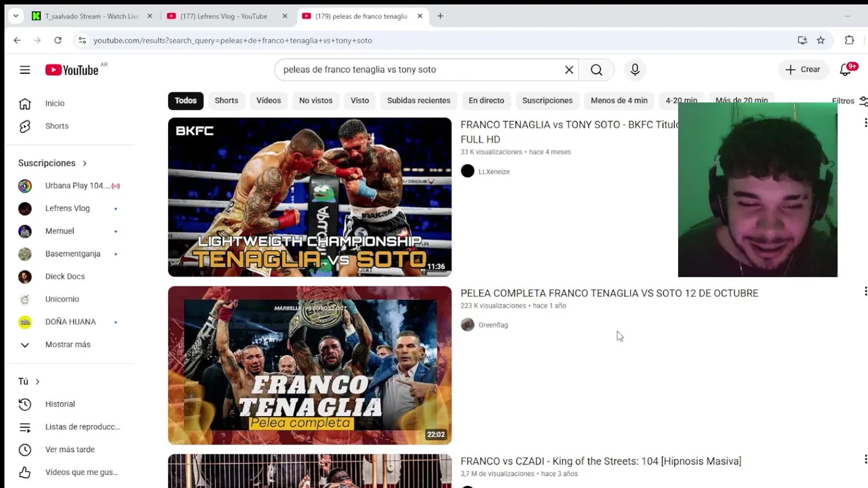The width and height of the screenshot is (868, 488).
Task: Start voice search with the microphone icon
Action: [635, 70]
